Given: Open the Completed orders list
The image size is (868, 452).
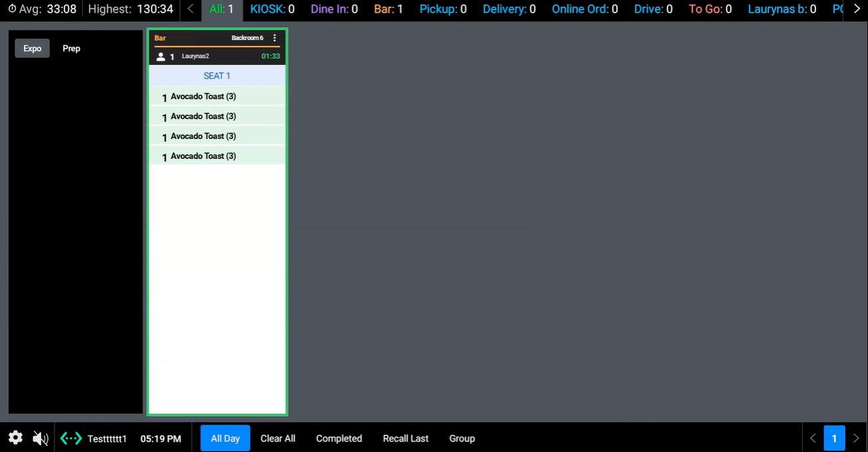Looking at the screenshot, I should pos(339,439).
